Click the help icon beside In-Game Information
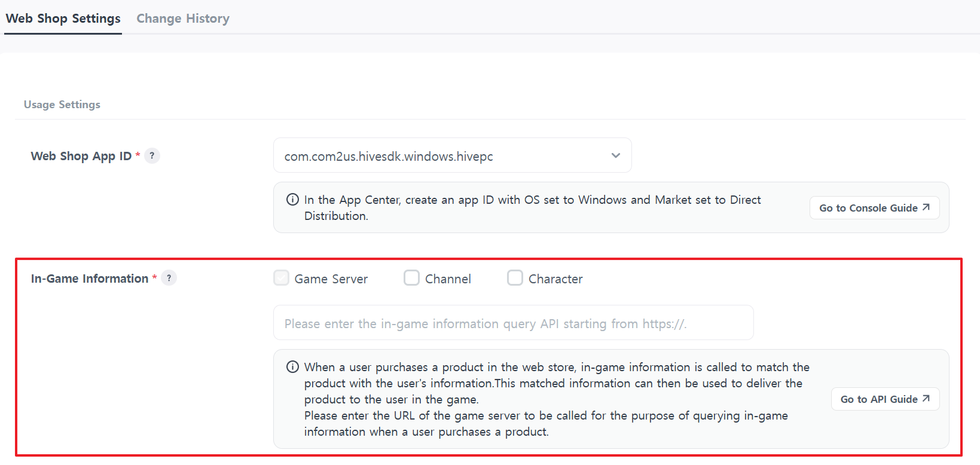Viewport: 980px width, 465px height. pos(169,278)
